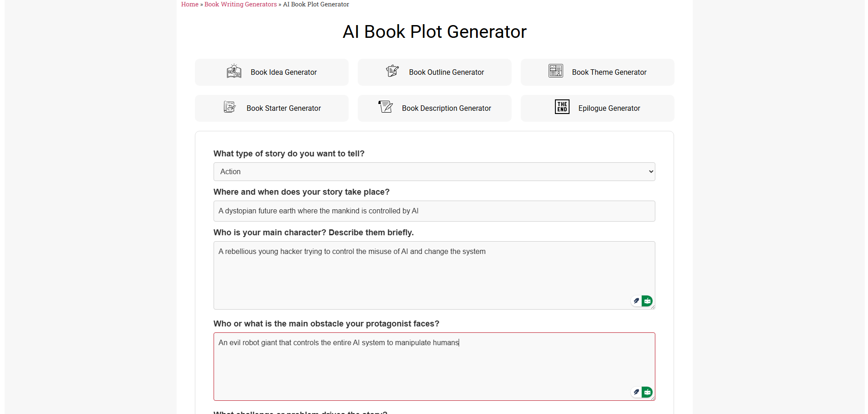Open the Book Theme Generator
Image resolution: width=868 pixels, height=414 pixels.
[x=597, y=72]
